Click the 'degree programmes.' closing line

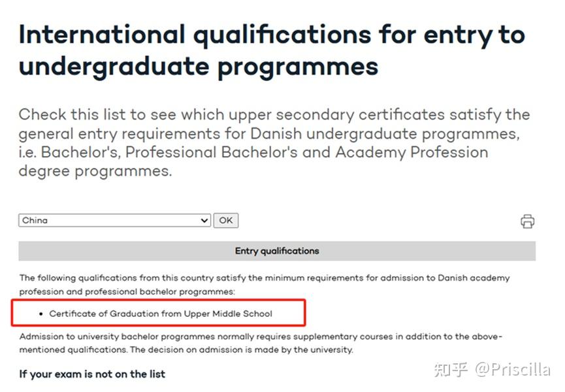point(95,171)
